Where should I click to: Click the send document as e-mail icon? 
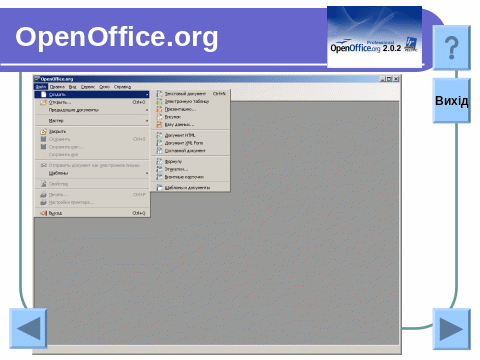click(43, 165)
